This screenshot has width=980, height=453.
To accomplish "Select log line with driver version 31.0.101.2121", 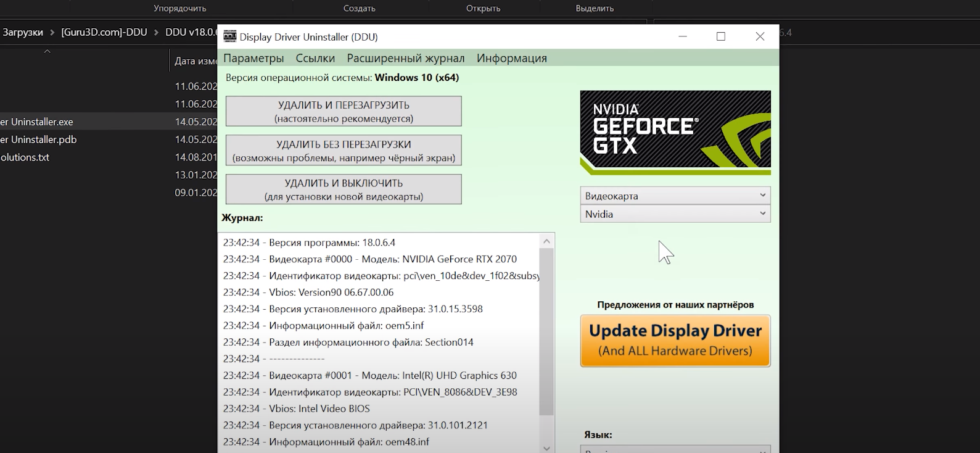I will (355, 425).
